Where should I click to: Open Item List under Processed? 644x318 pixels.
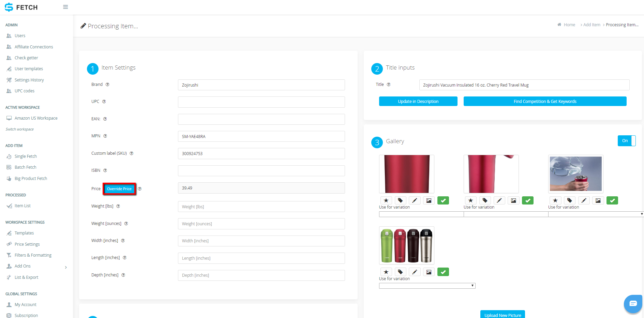[x=23, y=206]
